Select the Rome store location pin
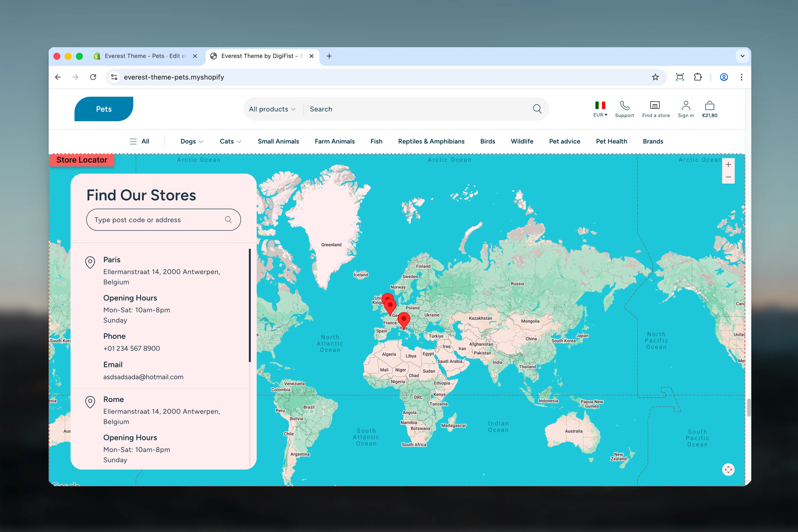Image resolution: width=798 pixels, height=532 pixels. [x=90, y=402]
